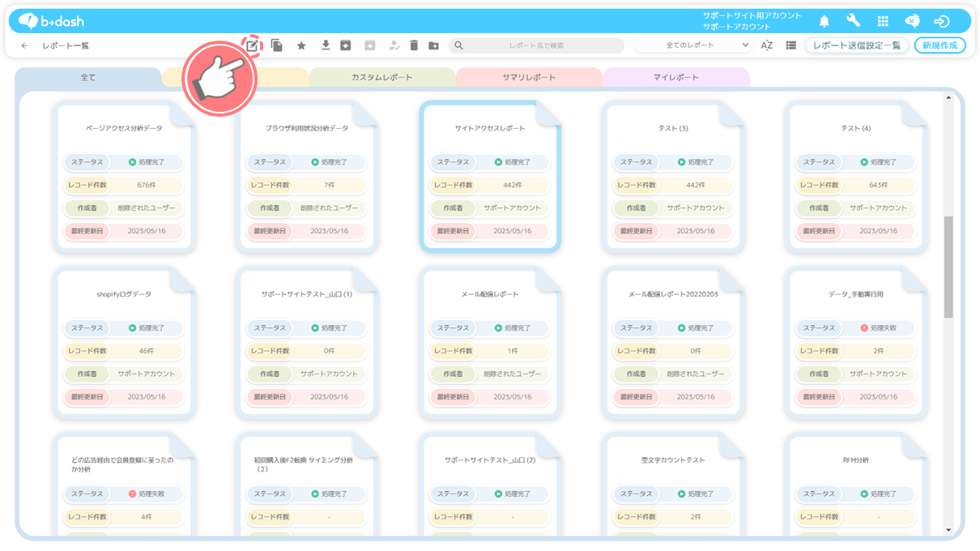This screenshot has width=980, height=551.
Task: Click green status icon on RFM分析 card
Action: click(x=865, y=493)
